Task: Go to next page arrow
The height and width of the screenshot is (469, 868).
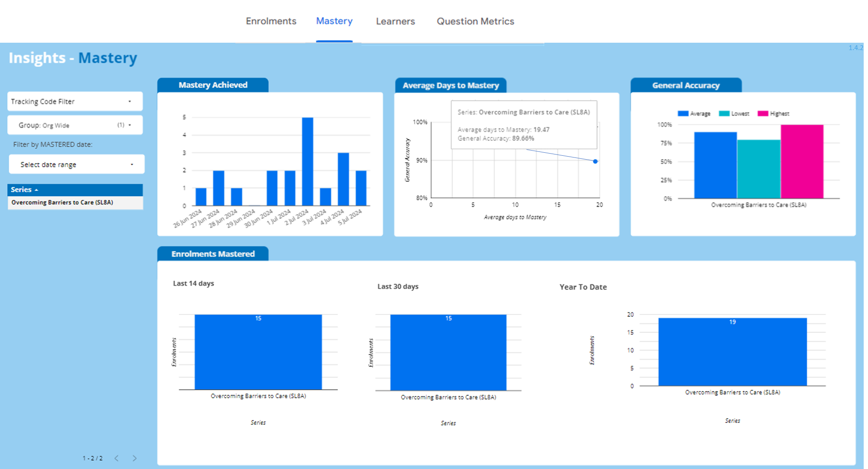Action: (x=134, y=458)
